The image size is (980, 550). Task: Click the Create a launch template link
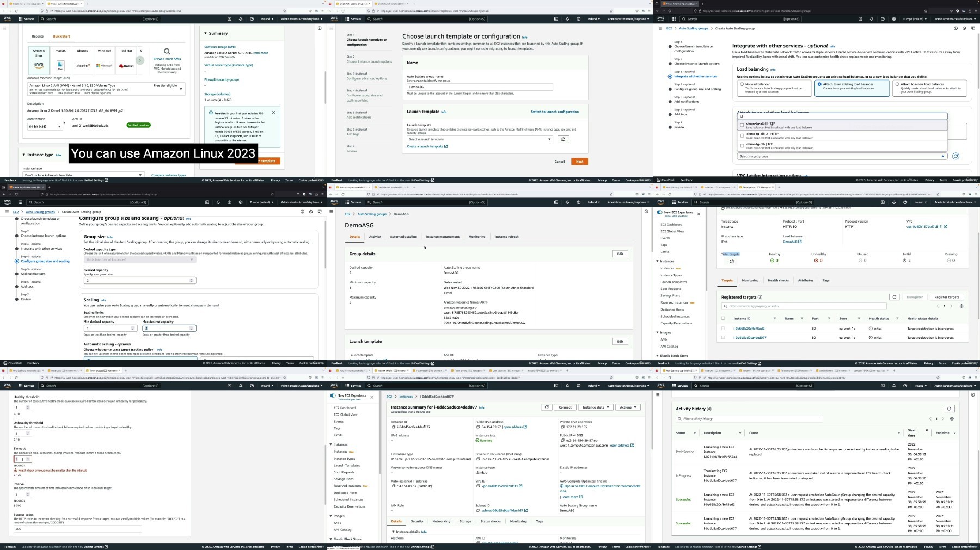427,146
